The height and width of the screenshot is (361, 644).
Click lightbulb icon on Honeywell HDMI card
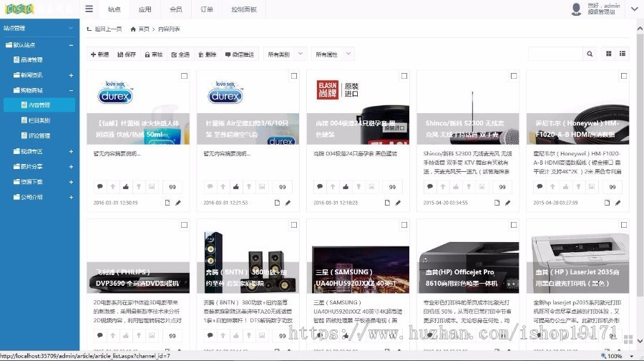579,187
